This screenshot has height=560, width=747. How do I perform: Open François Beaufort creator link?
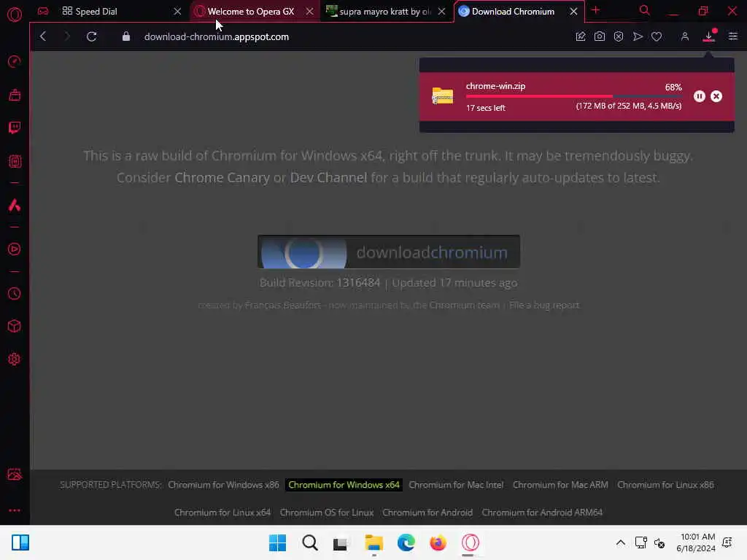282,306
